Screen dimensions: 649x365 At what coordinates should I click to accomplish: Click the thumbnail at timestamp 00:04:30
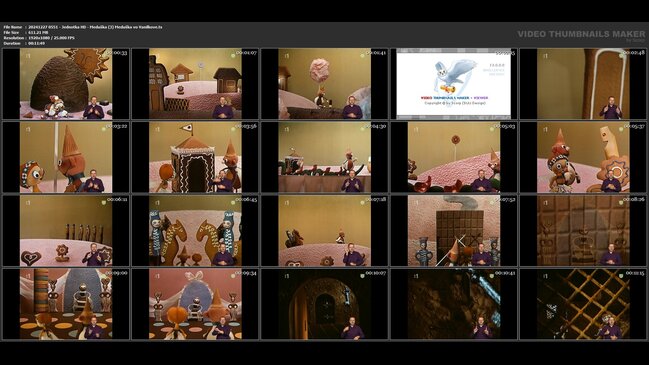[324, 157]
